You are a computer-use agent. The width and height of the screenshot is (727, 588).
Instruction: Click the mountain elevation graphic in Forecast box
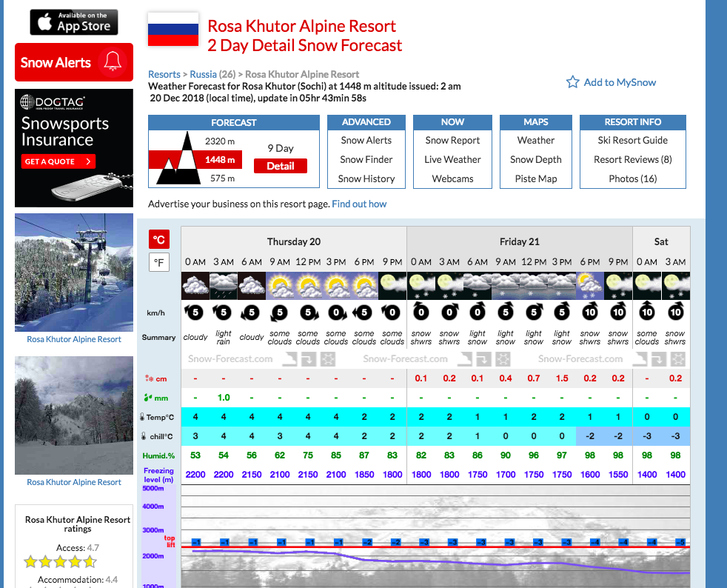[x=178, y=158]
